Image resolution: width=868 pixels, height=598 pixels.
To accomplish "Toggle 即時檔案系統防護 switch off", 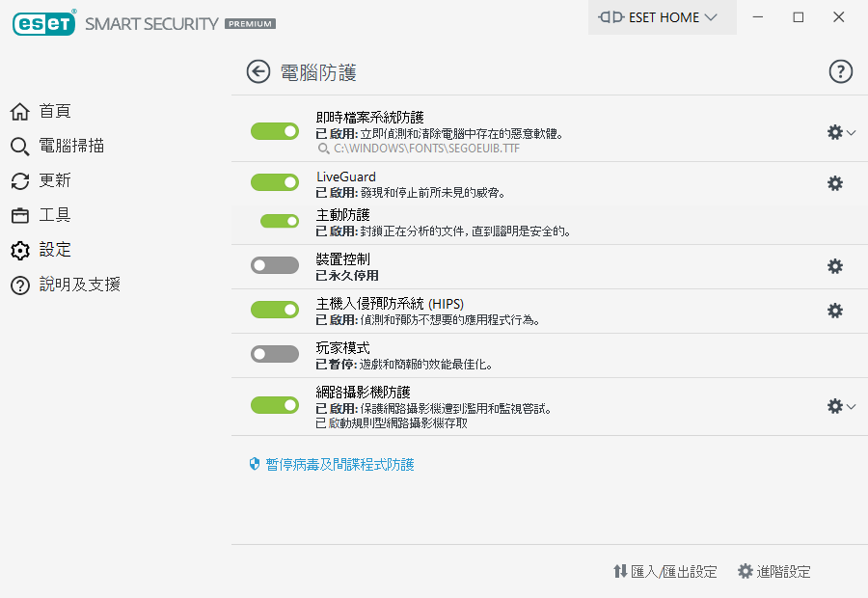I will pos(275,131).
